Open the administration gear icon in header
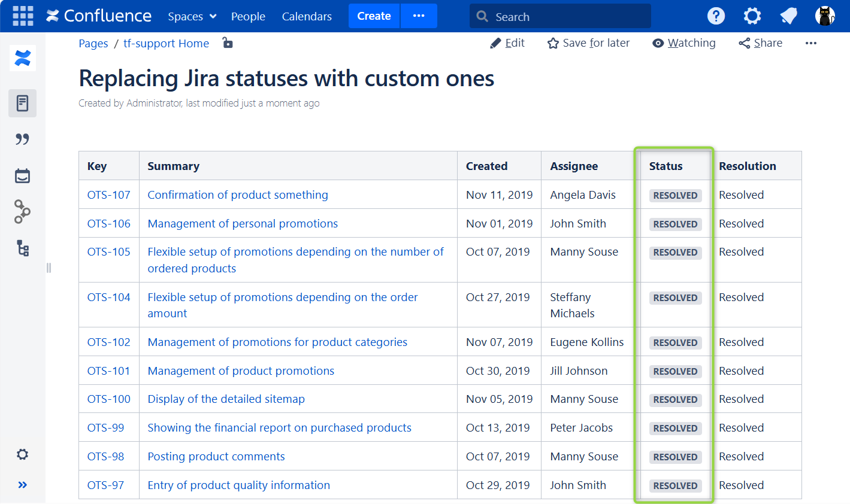The width and height of the screenshot is (850, 504). [752, 16]
